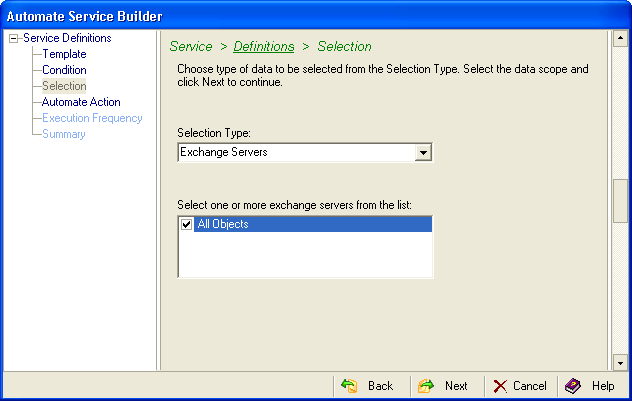This screenshot has width=632, height=401.
Task: Click the Help book icon
Action: [573, 386]
